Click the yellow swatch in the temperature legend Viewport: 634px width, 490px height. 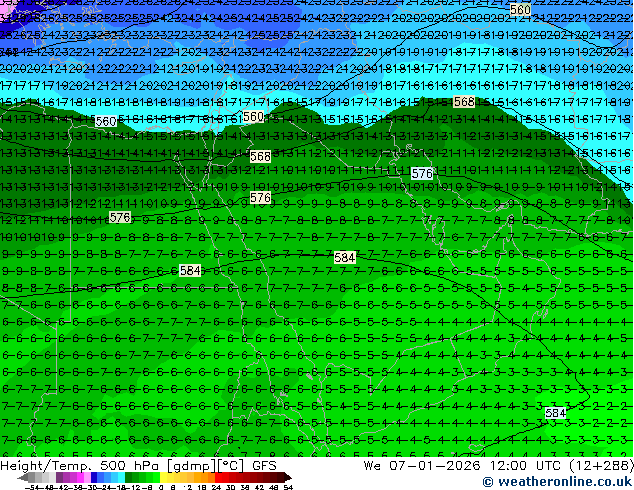tap(163, 477)
